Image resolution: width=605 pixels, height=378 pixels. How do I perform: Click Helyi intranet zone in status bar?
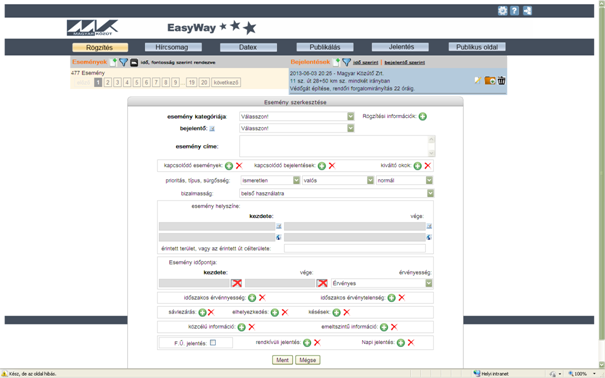coord(490,374)
